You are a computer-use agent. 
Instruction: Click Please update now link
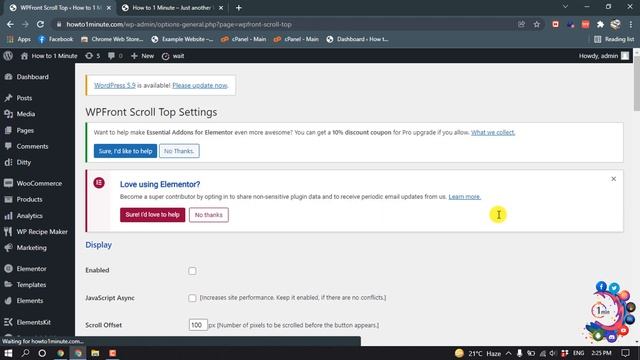pos(200,85)
